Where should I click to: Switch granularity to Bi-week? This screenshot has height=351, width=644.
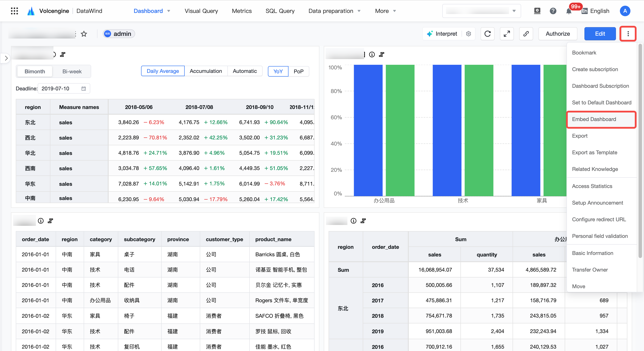pyautogui.click(x=72, y=72)
